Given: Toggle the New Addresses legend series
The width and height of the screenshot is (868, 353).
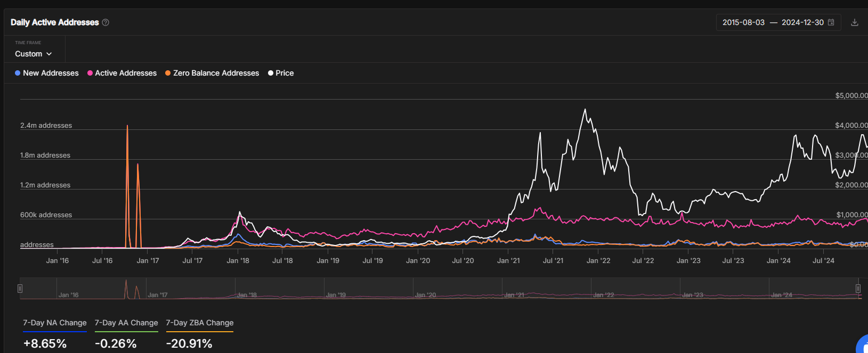Looking at the screenshot, I should point(47,73).
